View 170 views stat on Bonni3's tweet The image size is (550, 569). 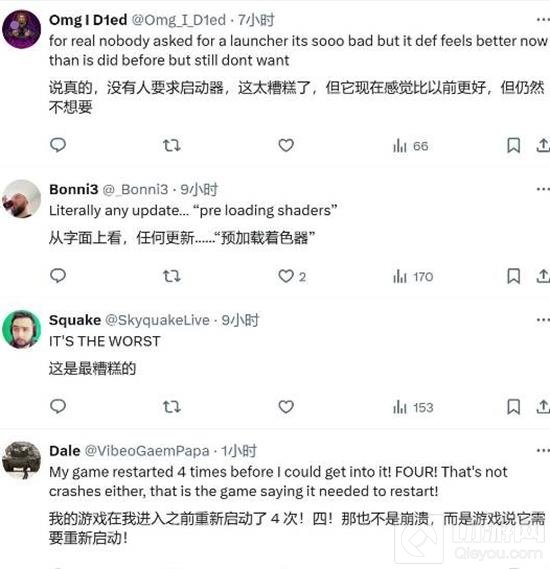point(413,277)
